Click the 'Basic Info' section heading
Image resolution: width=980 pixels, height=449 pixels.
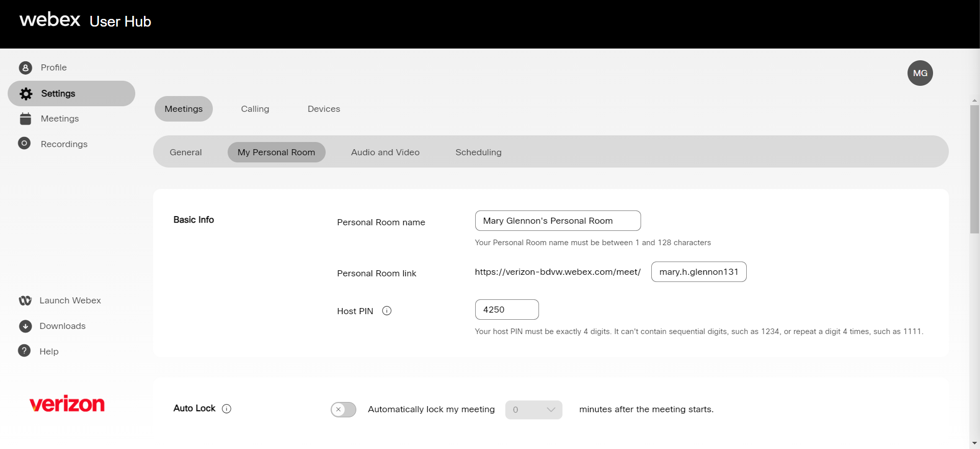click(x=193, y=220)
